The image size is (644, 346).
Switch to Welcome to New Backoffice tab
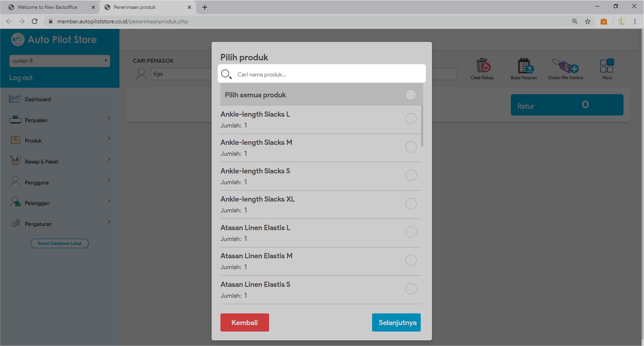point(47,7)
